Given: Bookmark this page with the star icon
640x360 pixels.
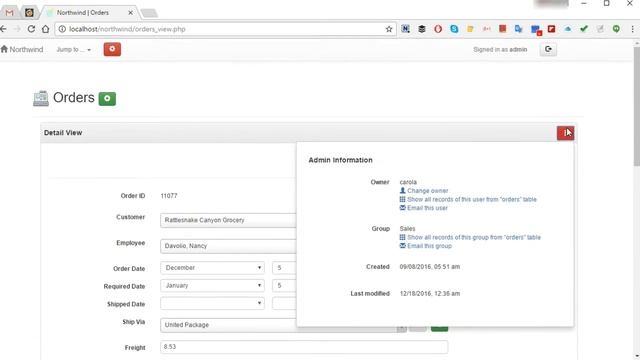Looking at the screenshot, I should (x=389, y=29).
